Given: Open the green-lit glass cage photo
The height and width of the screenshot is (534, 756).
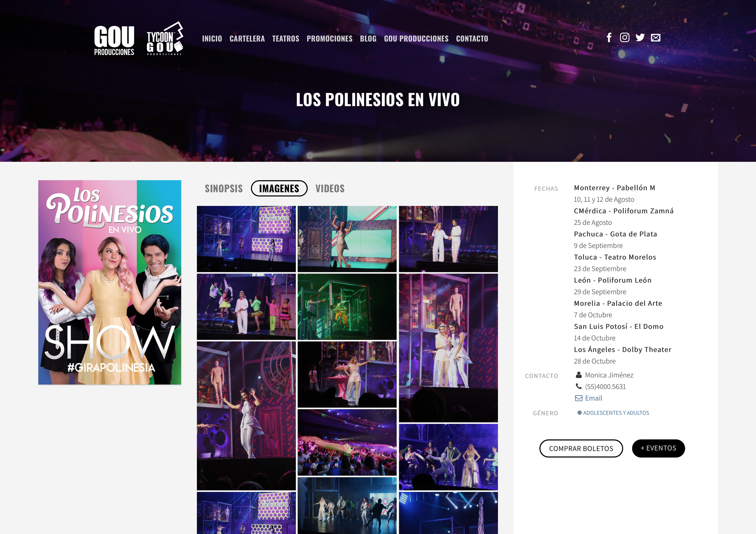Looking at the screenshot, I should point(347,307).
